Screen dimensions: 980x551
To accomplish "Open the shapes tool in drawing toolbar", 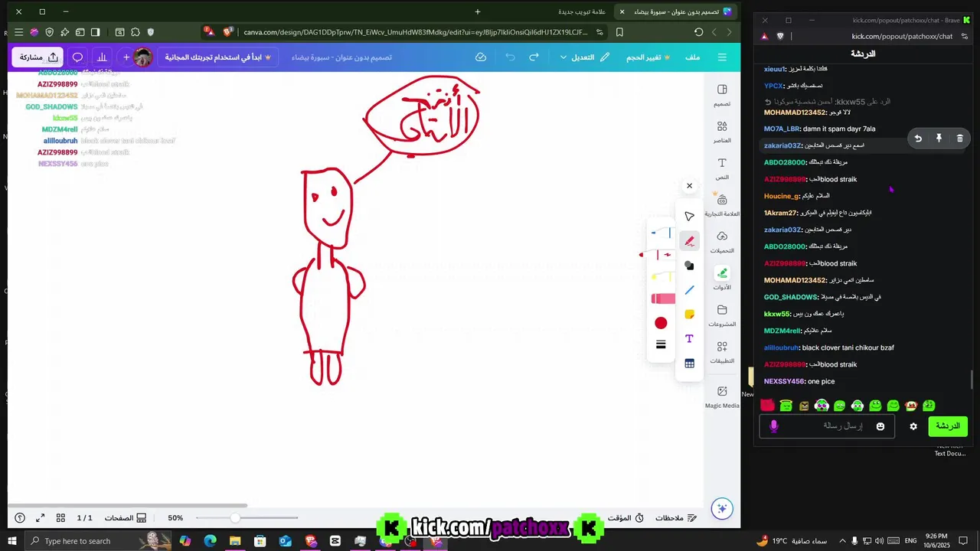I will (x=689, y=266).
